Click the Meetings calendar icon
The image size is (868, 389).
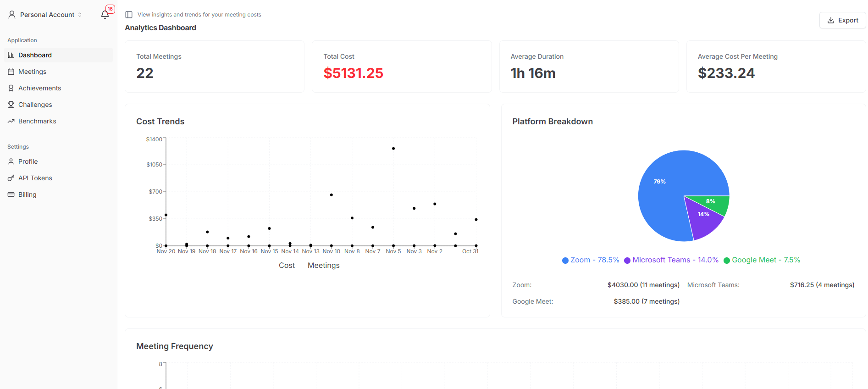point(11,72)
